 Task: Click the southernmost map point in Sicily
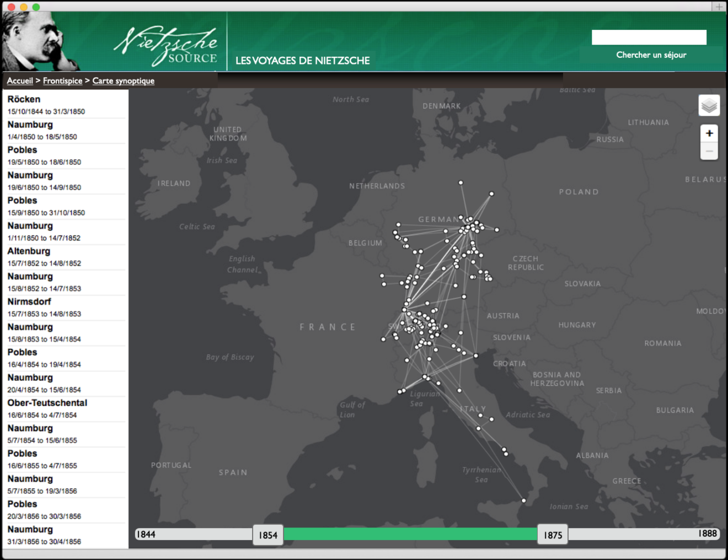(x=523, y=500)
